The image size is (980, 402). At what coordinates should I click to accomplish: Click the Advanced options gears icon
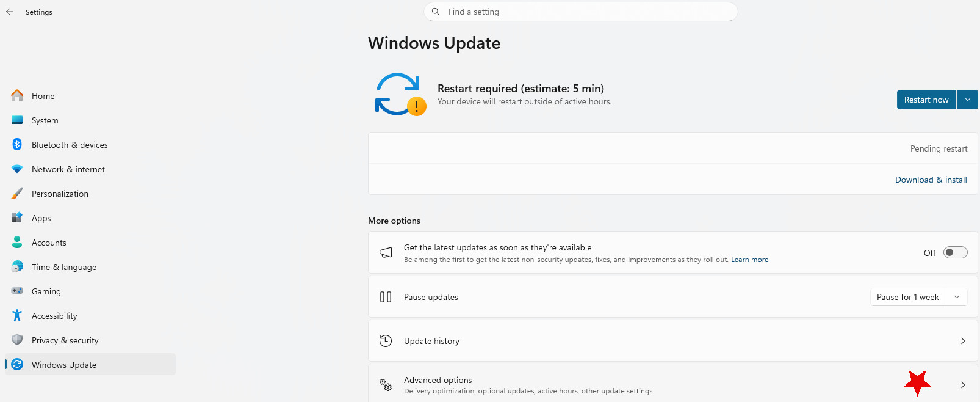click(386, 385)
